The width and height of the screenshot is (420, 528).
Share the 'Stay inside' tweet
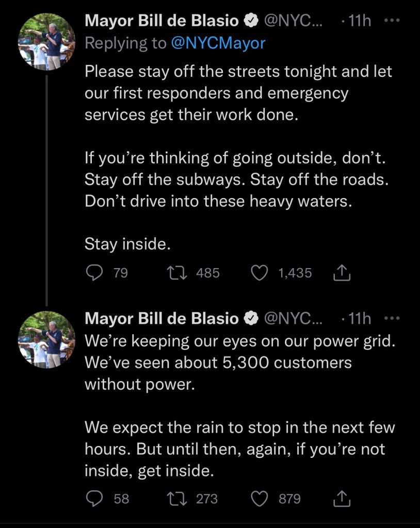(x=342, y=273)
